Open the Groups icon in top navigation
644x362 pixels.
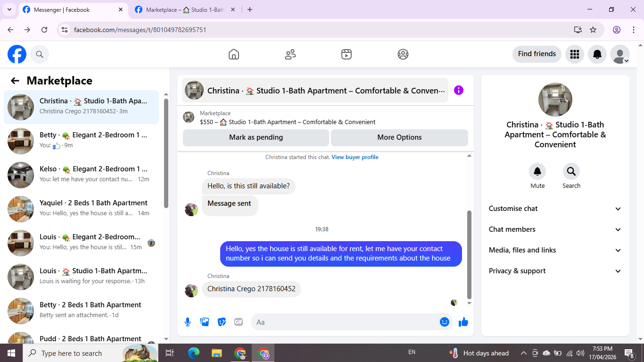point(403,54)
